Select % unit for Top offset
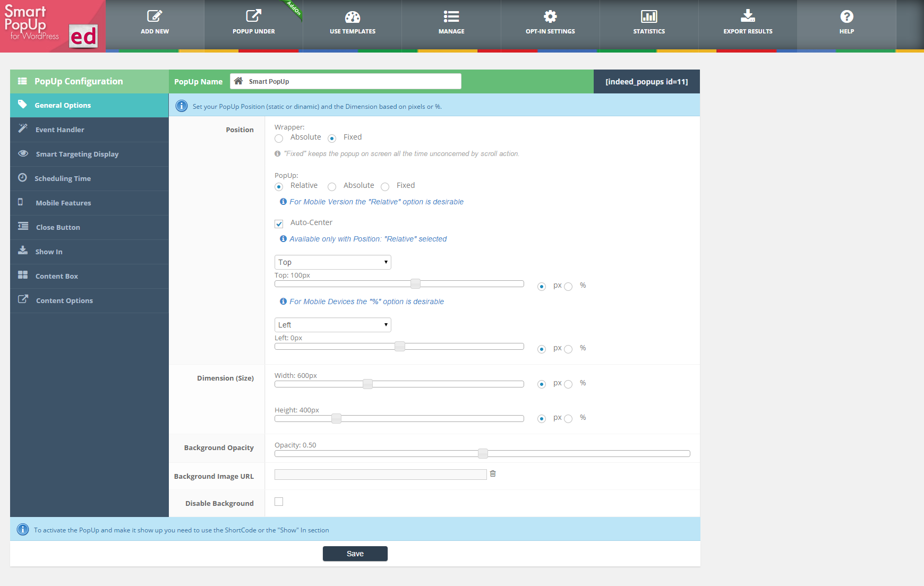The height and width of the screenshot is (586, 924). pyautogui.click(x=568, y=287)
